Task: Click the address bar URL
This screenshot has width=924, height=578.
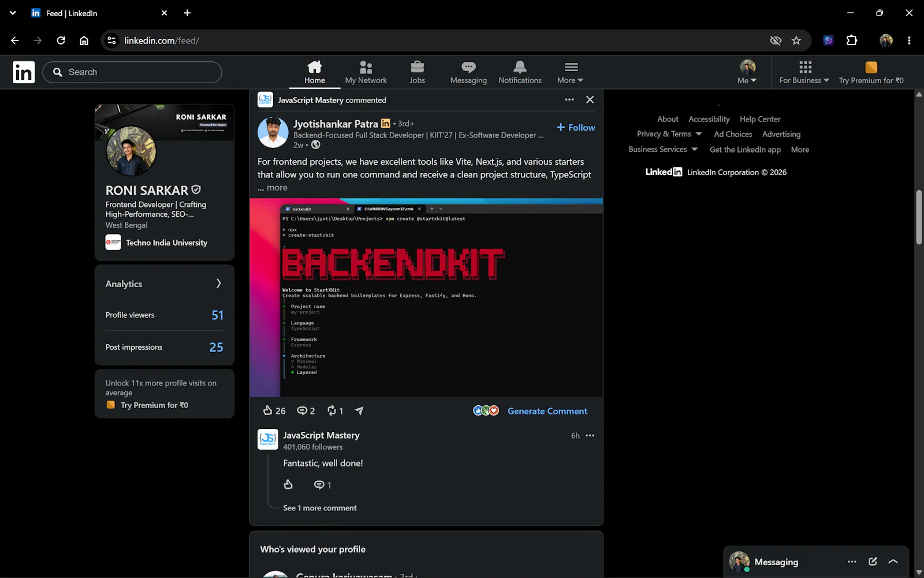Action: (x=162, y=40)
